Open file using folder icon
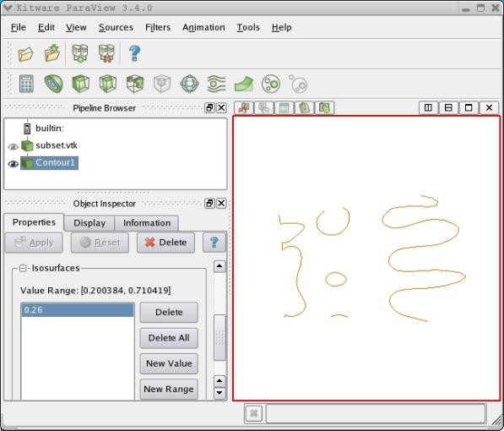504x431 pixels. (x=25, y=53)
